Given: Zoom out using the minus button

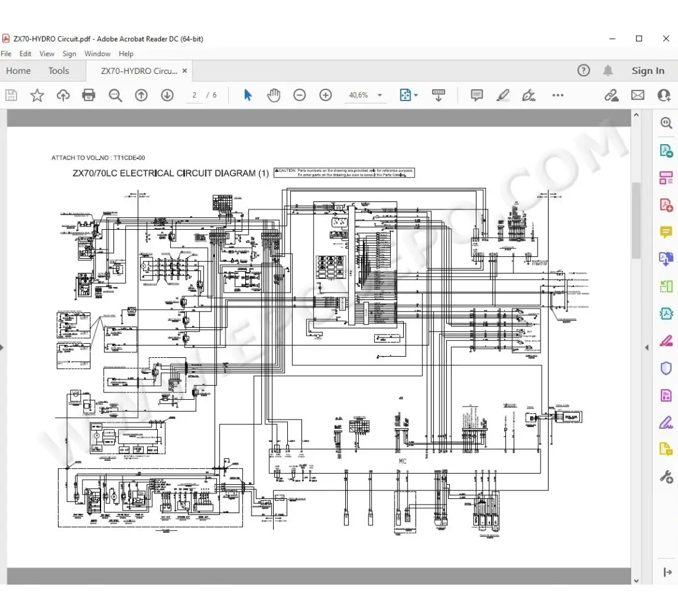Looking at the screenshot, I should [299, 95].
